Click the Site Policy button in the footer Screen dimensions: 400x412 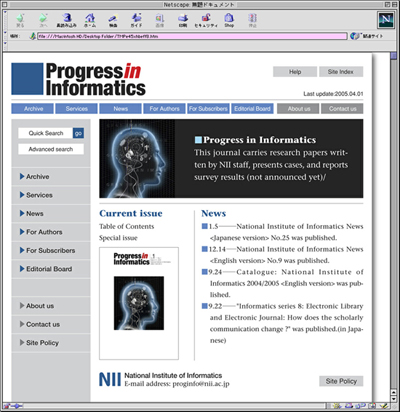(341, 381)
